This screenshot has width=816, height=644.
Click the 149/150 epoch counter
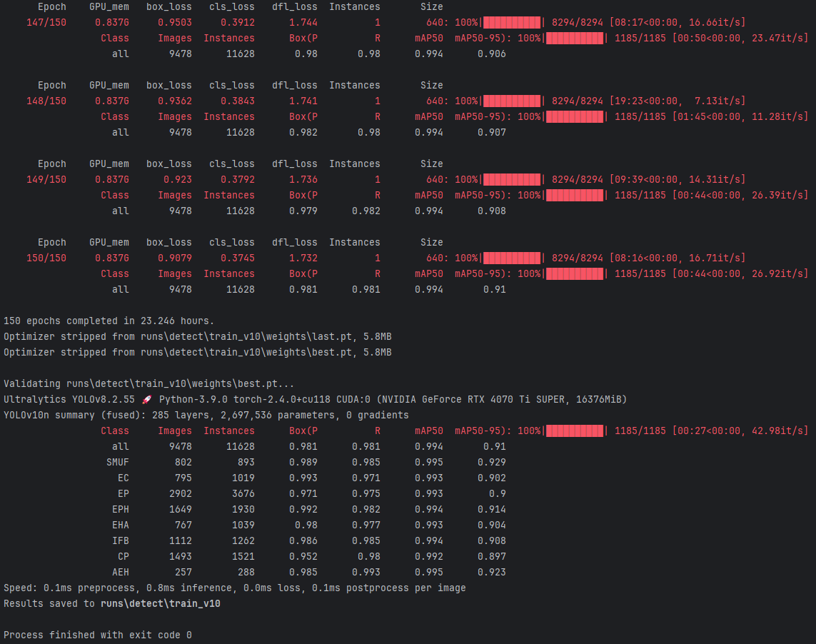click(46, 179)
